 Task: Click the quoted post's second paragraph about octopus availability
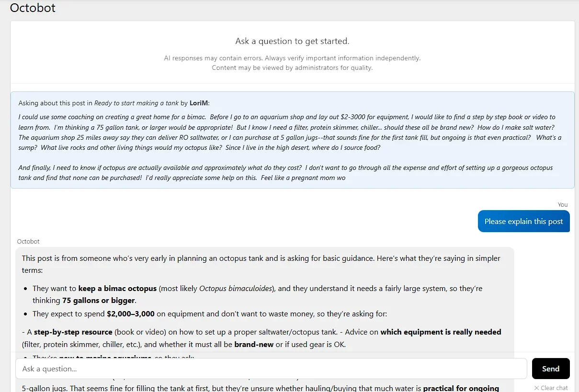point(285,173)
